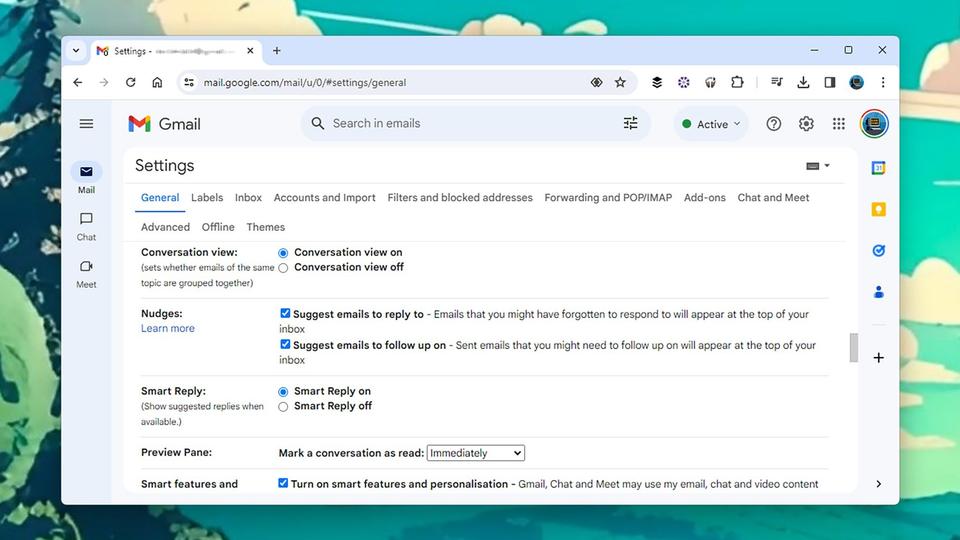The image size is (960, 540).
Task: Open Gmail main menu hamburger icon
Action: coord(86,124)
